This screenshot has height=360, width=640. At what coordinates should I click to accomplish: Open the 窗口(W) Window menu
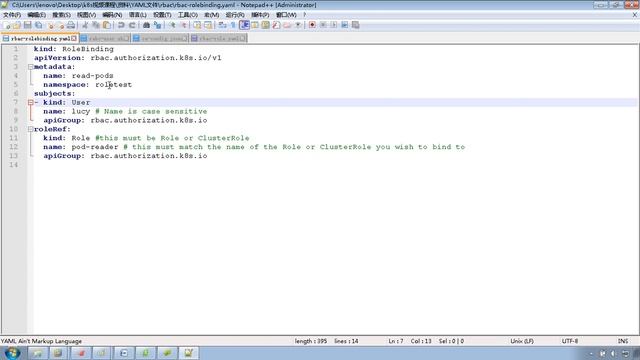click(x=286, y=15)
